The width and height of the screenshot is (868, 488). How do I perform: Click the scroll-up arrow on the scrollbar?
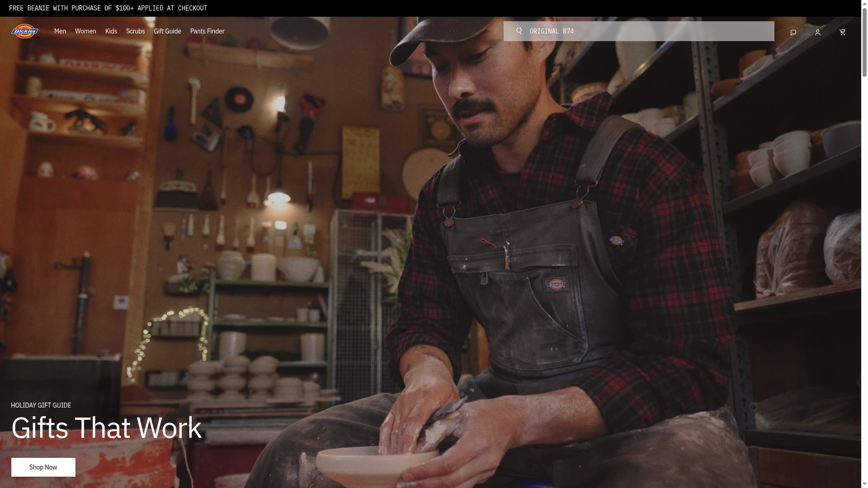pyautogui.click(x=864, y=4)
